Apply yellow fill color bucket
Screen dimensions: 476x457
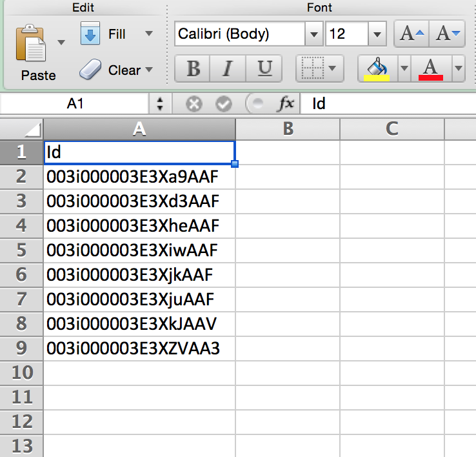point(377,68)
